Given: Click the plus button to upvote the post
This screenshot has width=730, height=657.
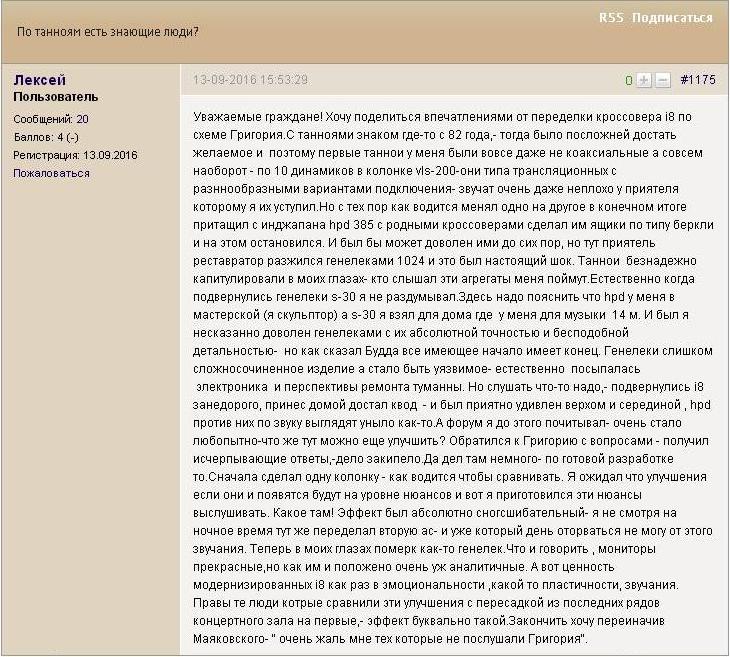Looking at the screenshot, I should click(644, 80).
